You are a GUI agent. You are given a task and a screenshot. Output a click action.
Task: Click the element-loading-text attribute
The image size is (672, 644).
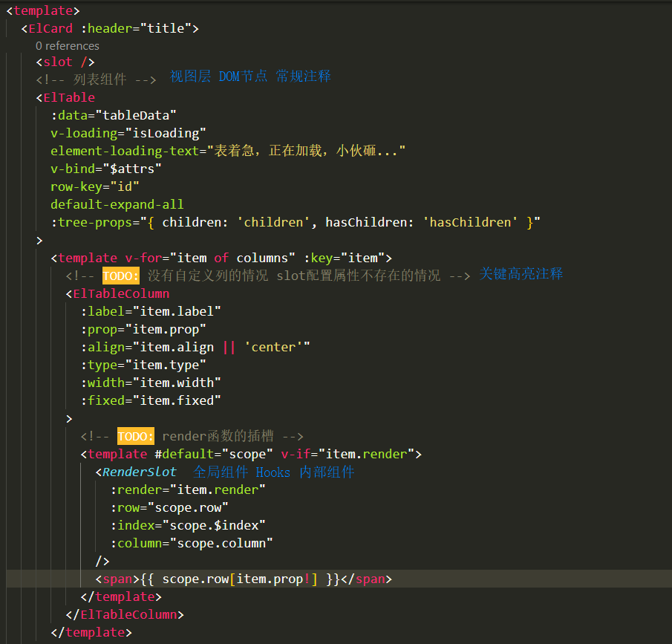[x=227, y=151]
